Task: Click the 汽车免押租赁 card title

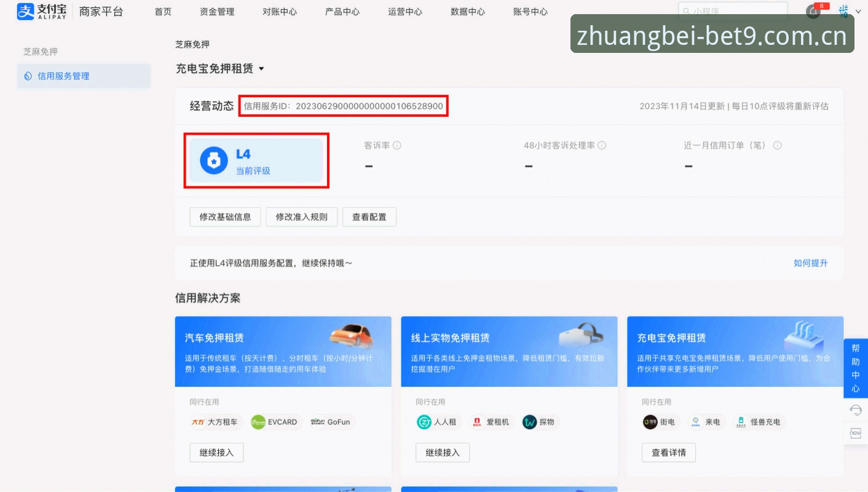Action: click(x=215, y=338)
